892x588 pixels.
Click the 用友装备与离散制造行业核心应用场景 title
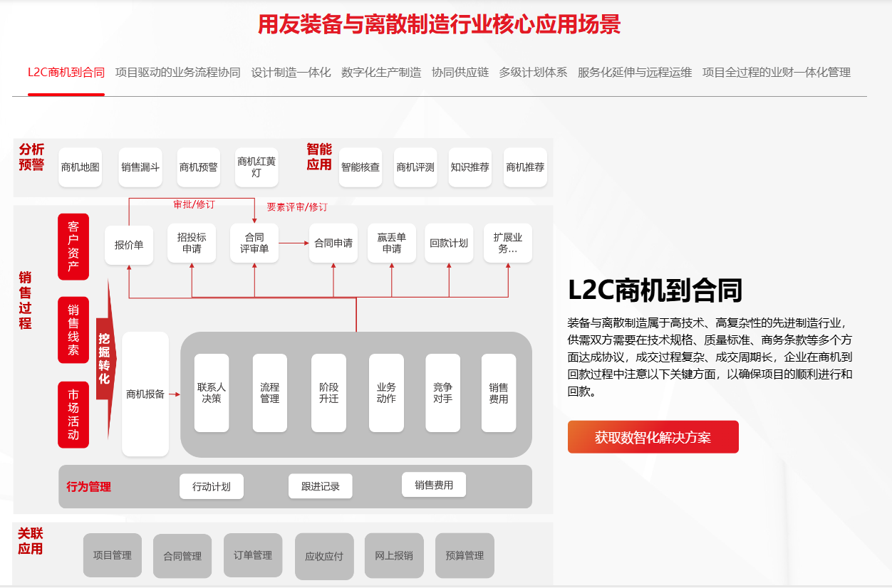439,24
